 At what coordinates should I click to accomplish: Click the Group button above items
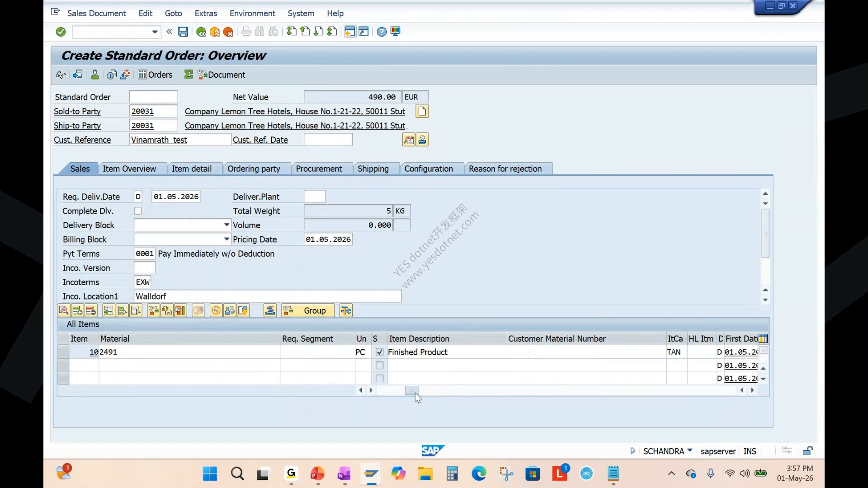point(308,310)
